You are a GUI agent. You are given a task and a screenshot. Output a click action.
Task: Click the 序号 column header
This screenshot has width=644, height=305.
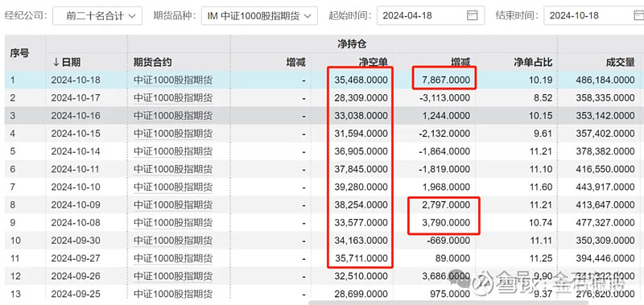(19, 53)
